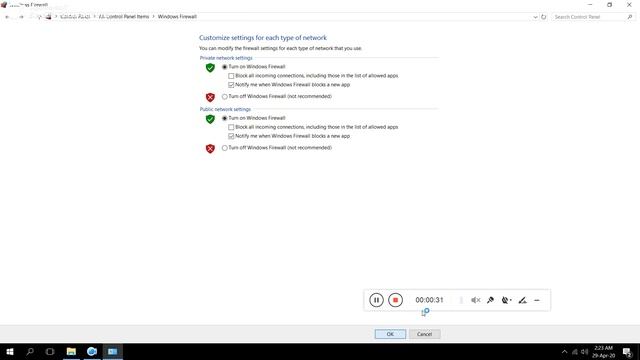640x360 pixels.
Task: Click the Public network settings heading
Action: click(225, 109)
